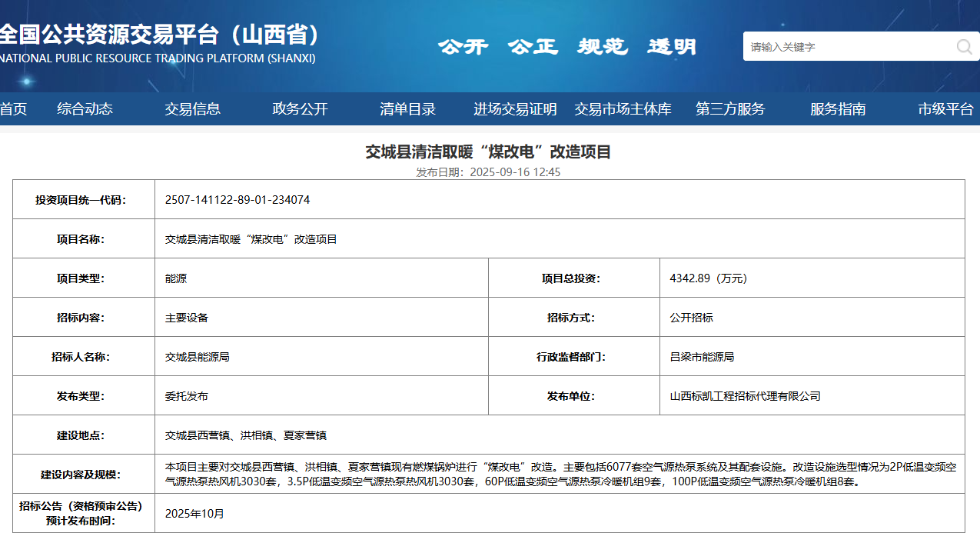Click the 投资项目统一代码 label cell
The image size is (980, 553).
point(84,199)
